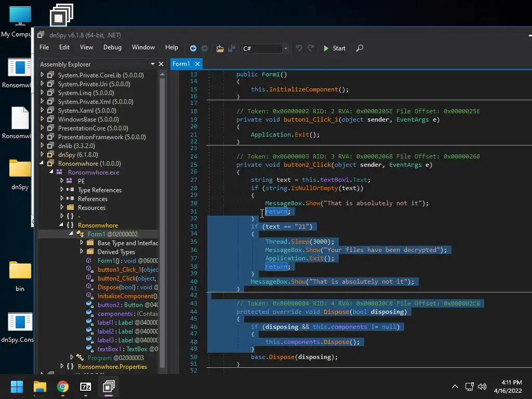Expand Ronsomwhore.Properties namespace node
532x399 pixels.
62,366
